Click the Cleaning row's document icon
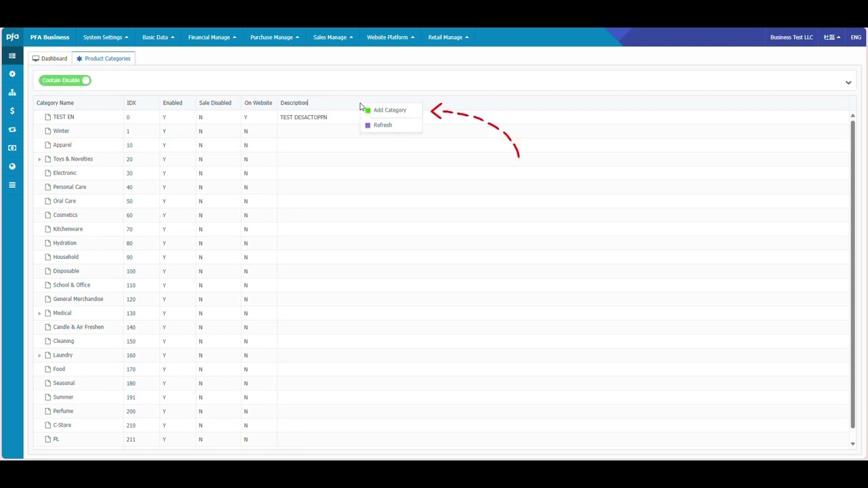Viewport: 868px width, 488px height. coord(48,341)
